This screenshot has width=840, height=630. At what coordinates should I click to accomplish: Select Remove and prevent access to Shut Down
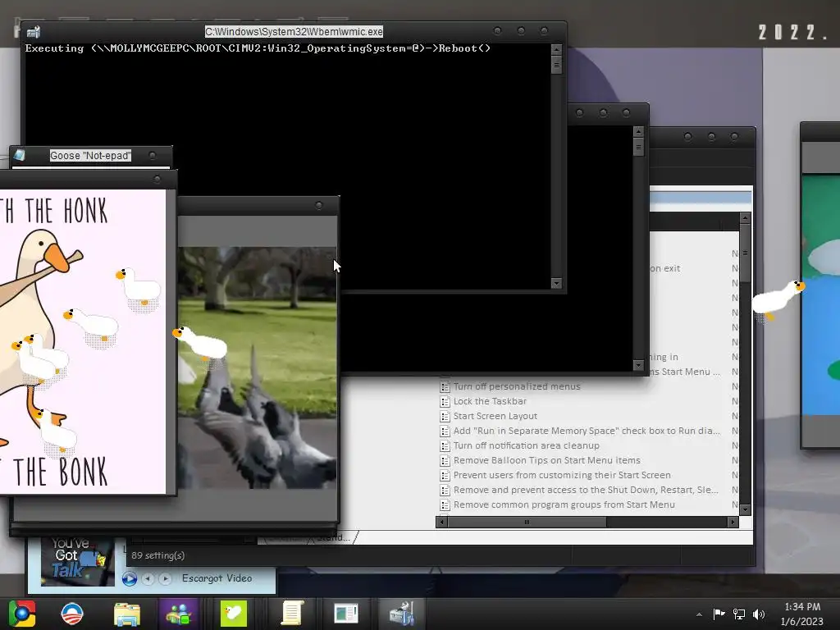(x=586, y=490)
